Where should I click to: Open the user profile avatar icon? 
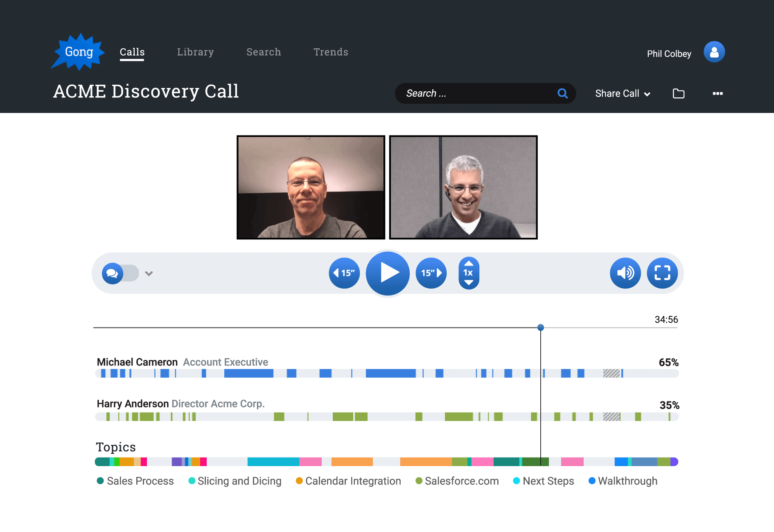coord(714,52)
